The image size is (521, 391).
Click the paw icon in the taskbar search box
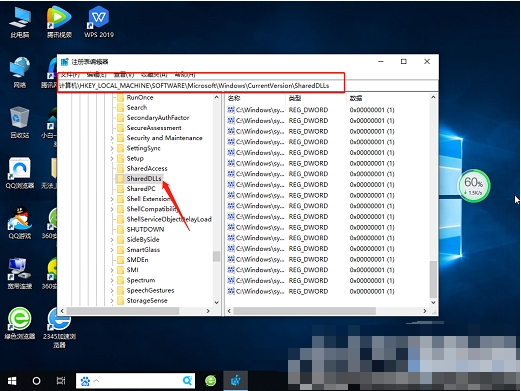(85, 381)
